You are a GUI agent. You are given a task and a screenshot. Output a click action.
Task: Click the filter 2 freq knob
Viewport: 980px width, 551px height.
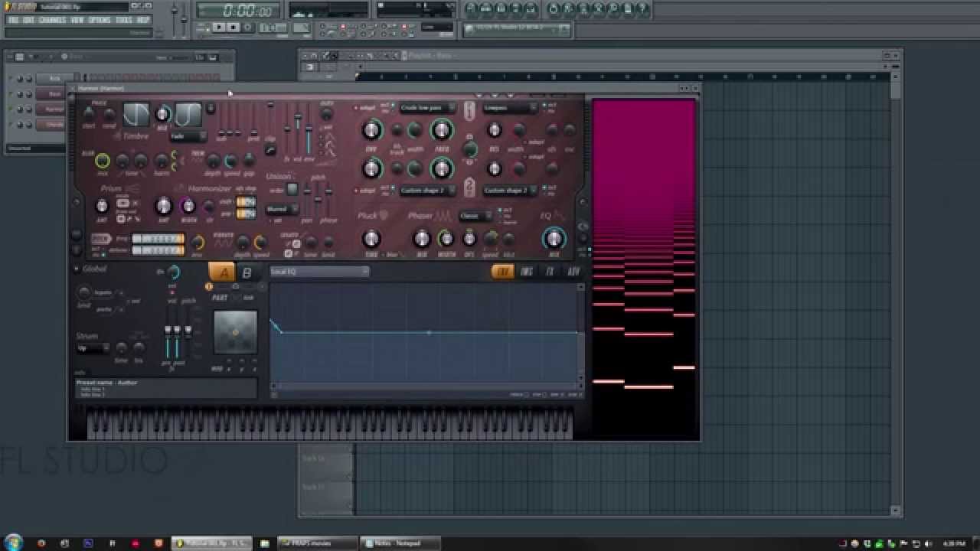coord(442,168)
